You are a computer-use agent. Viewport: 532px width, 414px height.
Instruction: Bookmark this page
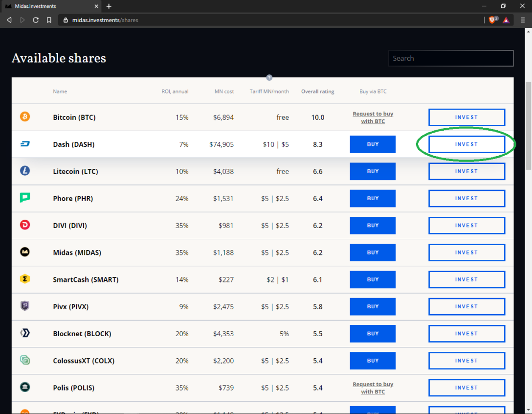[x=49, y=20]
